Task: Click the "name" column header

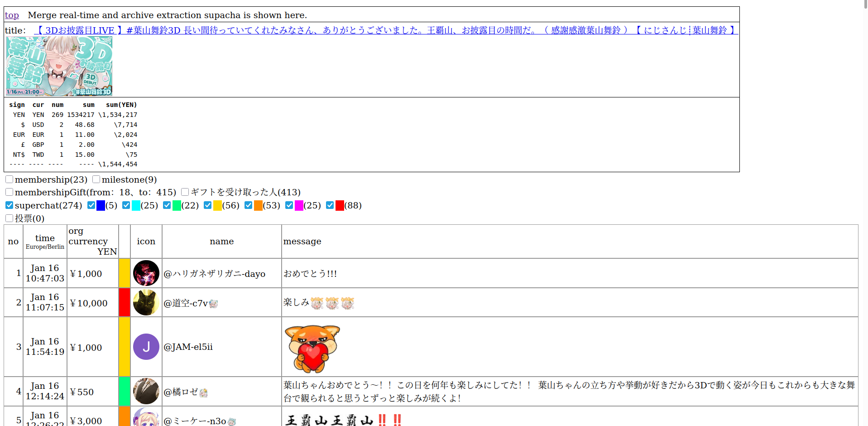Action: 222,242
